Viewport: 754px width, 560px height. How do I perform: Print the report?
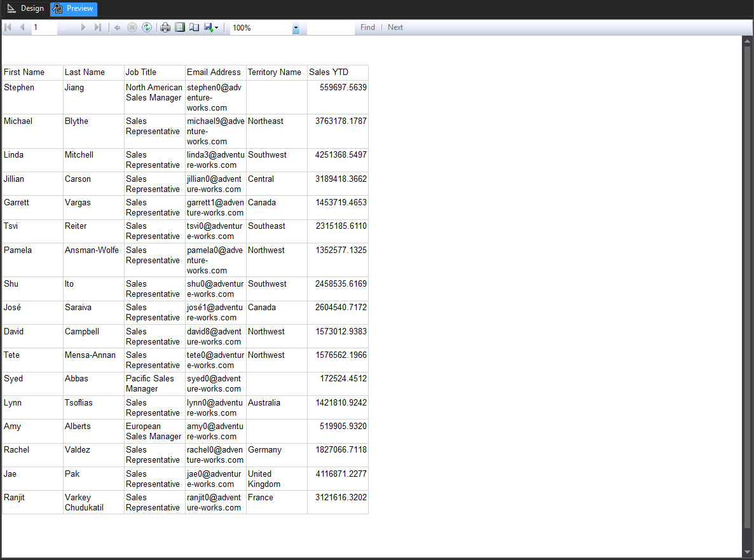[165, 27]
